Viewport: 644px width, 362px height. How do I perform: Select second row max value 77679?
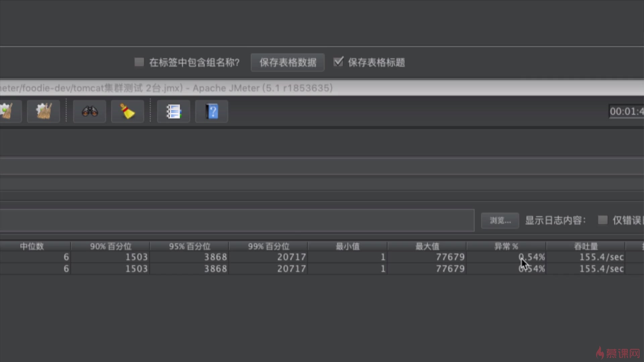[x=450, y=269]
